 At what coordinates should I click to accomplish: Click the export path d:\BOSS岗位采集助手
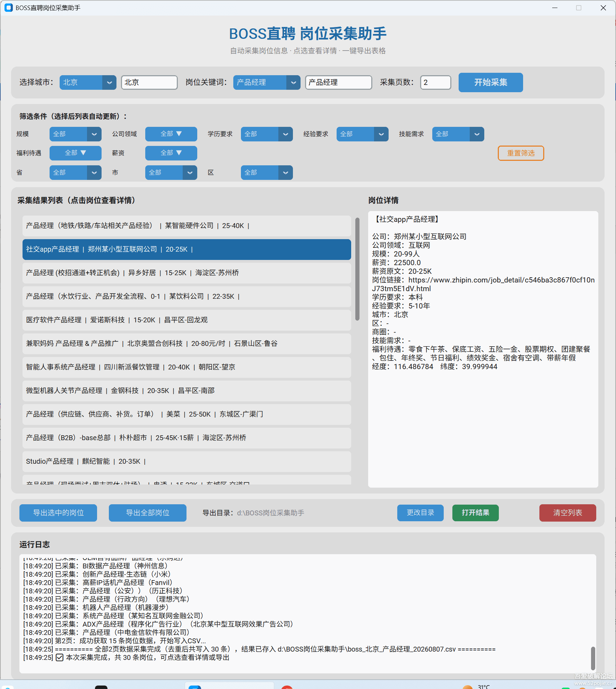(270, 513)
